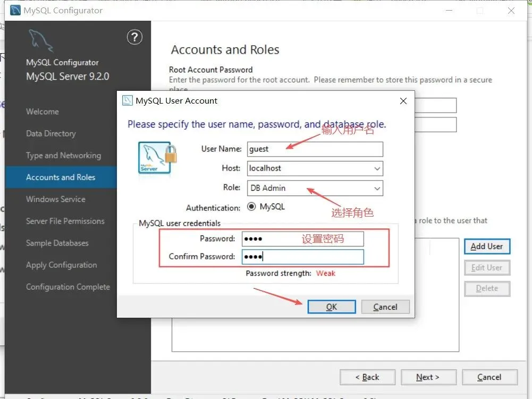Expand the Role dropdown arrow
Image resolution: width=532 pixels, height=399 pixels.
(x=377, y=188)
